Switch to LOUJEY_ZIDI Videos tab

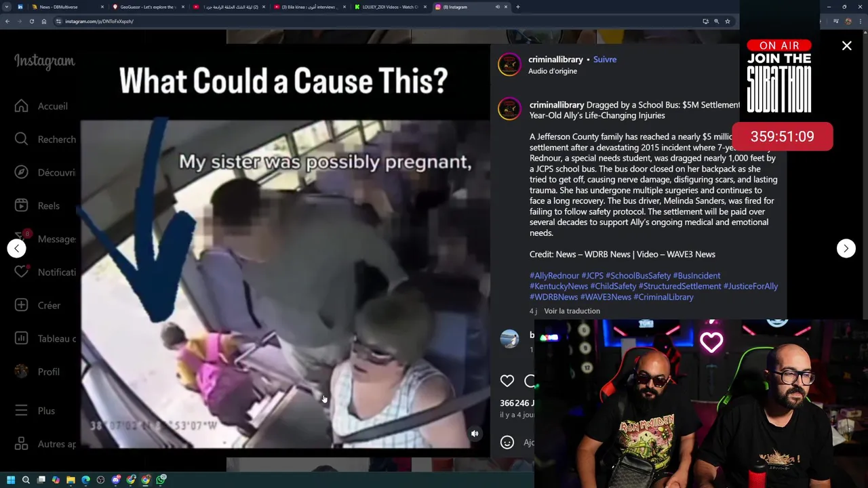pyautogui.click(x=390, y=7)
